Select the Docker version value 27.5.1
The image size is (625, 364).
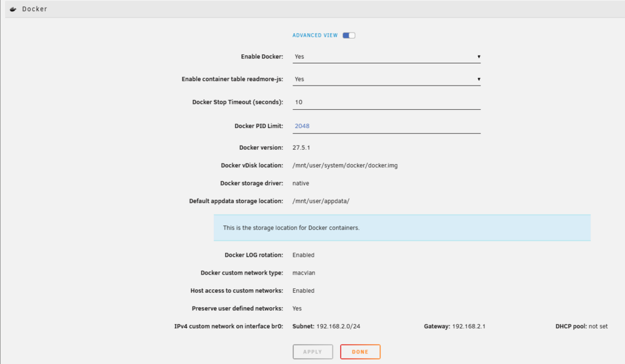301,147
